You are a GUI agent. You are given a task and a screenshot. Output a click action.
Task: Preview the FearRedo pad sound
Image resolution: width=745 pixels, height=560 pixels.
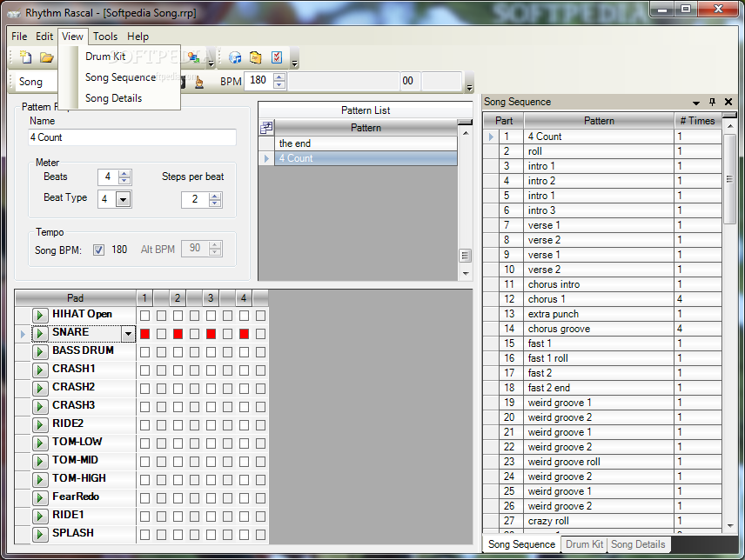(40, 498)
